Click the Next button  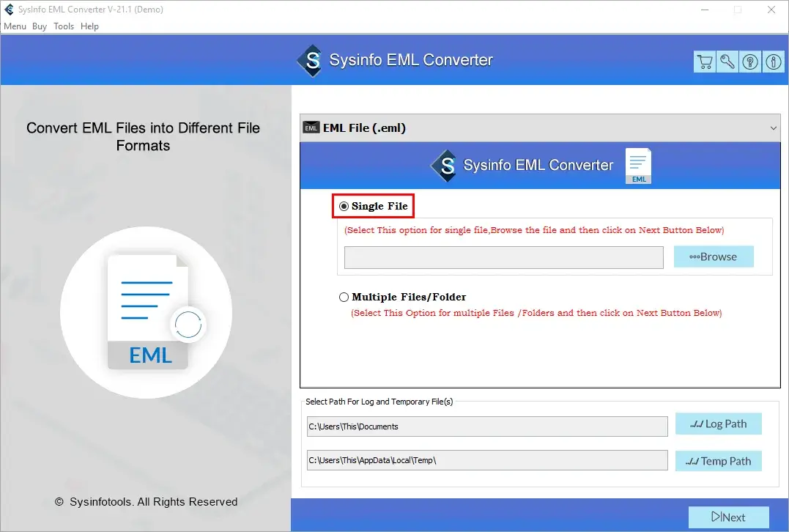729,517
